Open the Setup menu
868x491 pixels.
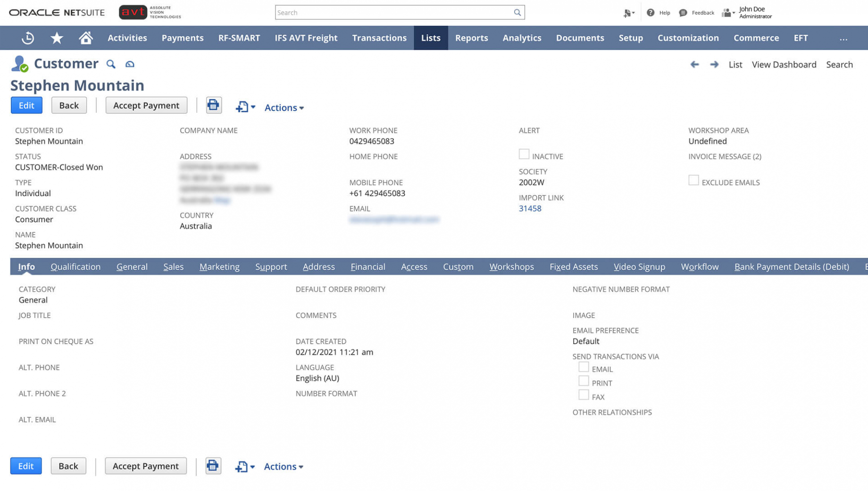(631, 38)
